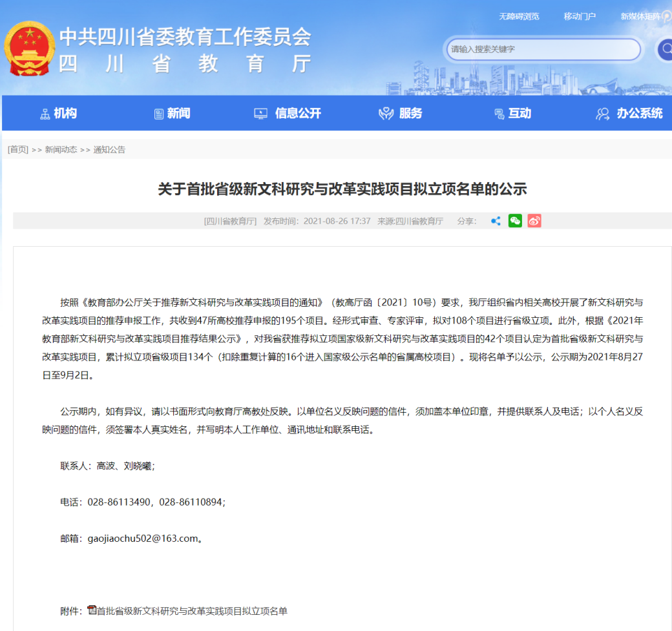Click the PDF icon beside the attachment
Image resolution: width=672 pixels, height=631 pixels.
91,610
